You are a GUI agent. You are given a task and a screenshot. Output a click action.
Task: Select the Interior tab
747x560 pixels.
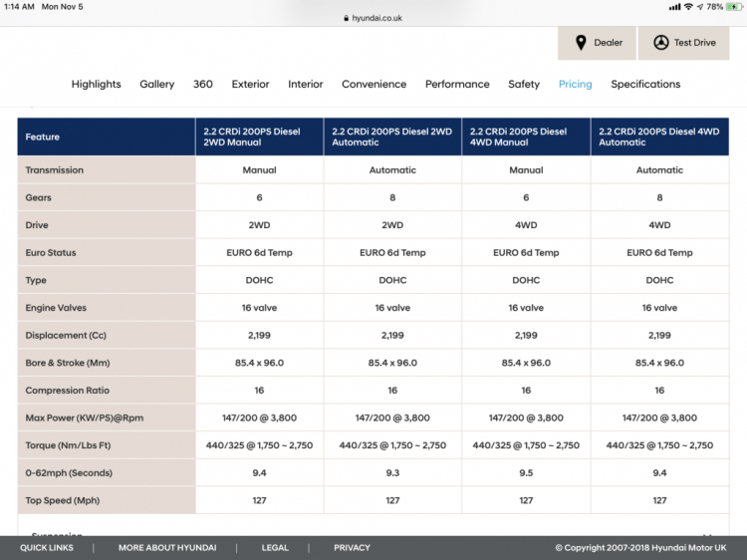306,85
